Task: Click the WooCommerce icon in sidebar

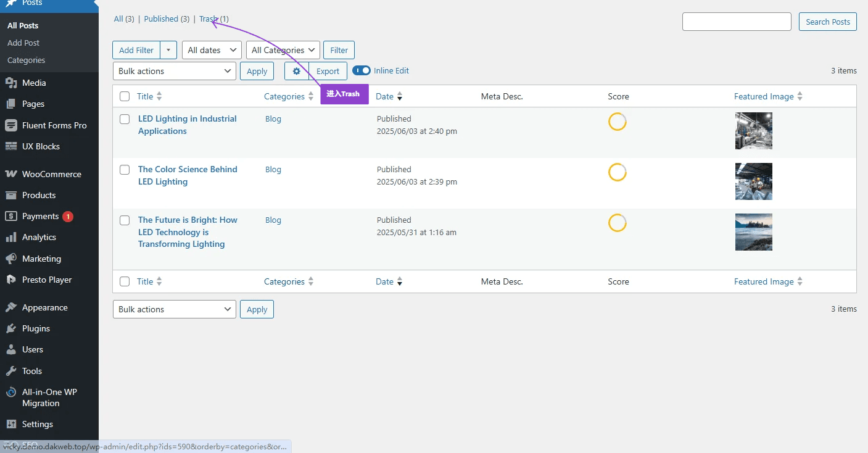Action: click(x=11, y=174)
